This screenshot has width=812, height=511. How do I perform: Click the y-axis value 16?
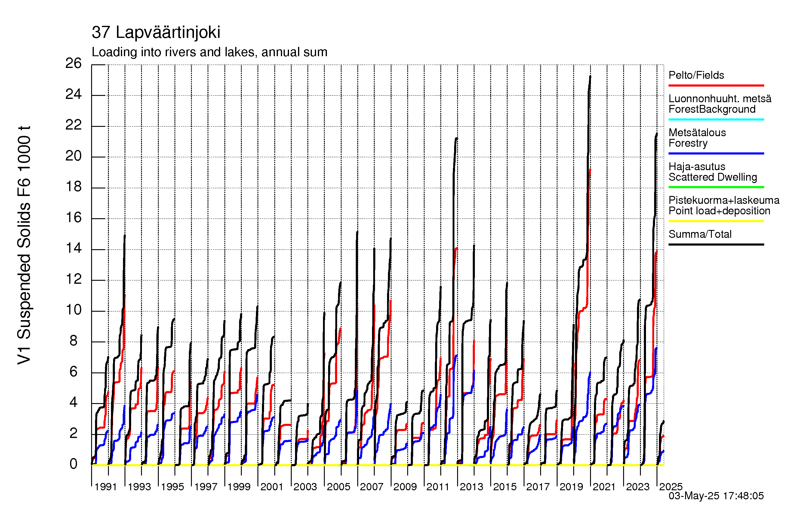point(73,218)
